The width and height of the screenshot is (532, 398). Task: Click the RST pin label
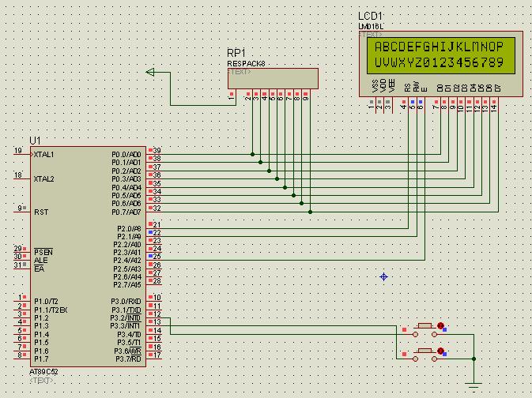(41, 212)
